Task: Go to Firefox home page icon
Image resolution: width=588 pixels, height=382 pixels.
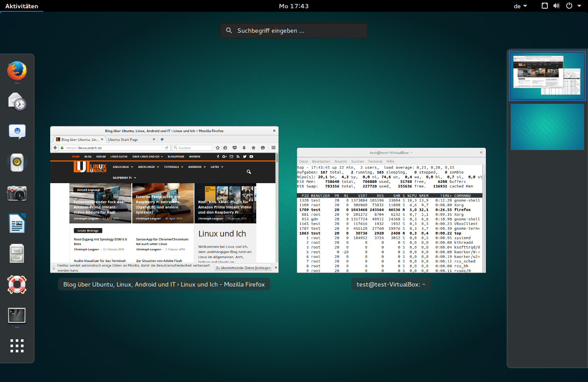Action: pos(253,148)
